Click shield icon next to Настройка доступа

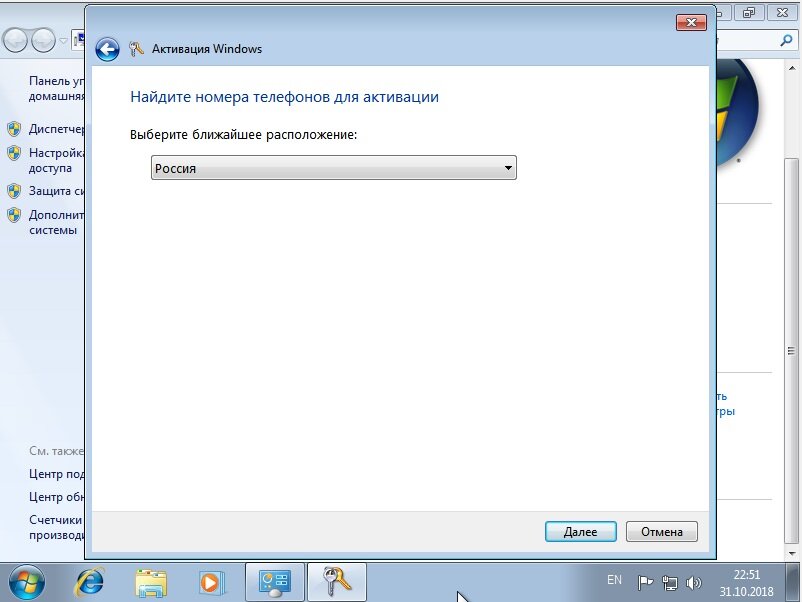click(x=14, y=153)
